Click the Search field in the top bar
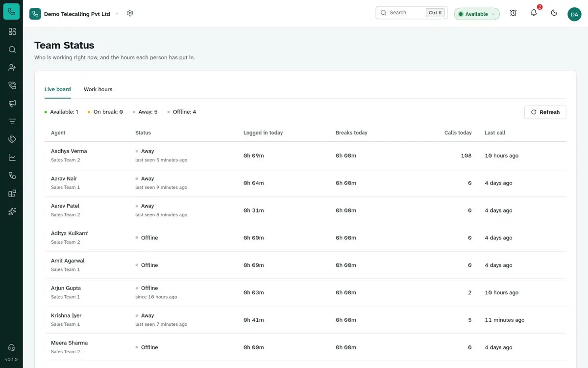Viewport: 588px width, 368px height. point(412,13)
